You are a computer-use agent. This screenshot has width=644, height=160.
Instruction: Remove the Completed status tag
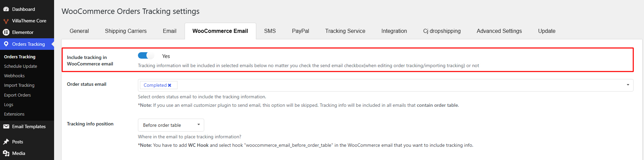[170, 85]
